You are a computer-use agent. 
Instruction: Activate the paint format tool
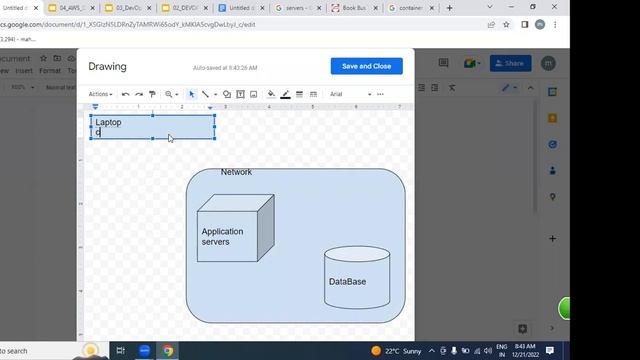click(152, 94)
